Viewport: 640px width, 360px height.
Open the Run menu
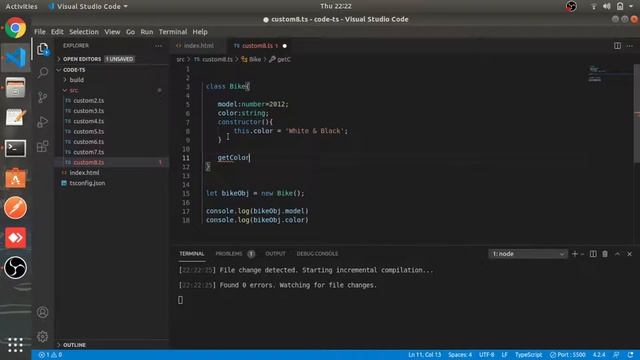[147, 32]
